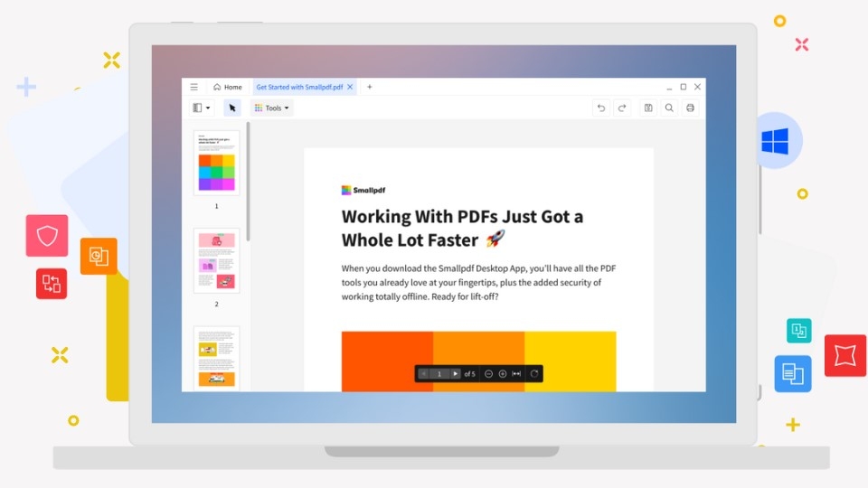Select the cursor pointer tool
868x488 pixels.
tap(232, 108)
